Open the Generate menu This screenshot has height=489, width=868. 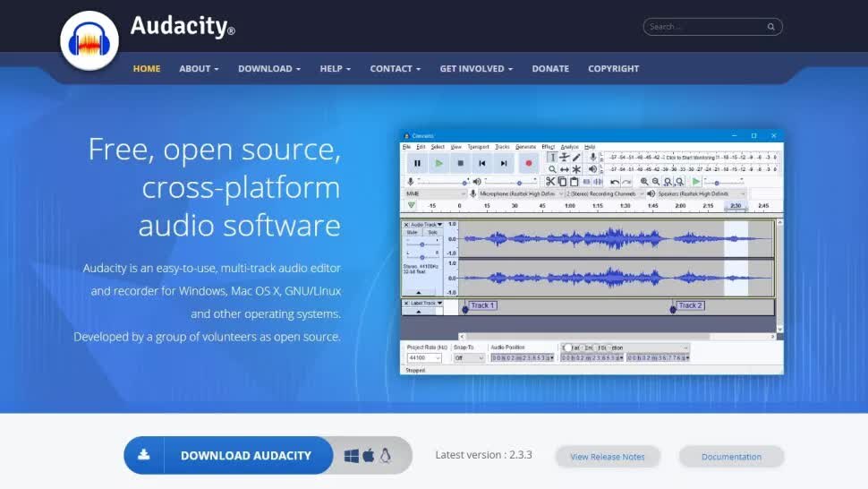point(525,147)
